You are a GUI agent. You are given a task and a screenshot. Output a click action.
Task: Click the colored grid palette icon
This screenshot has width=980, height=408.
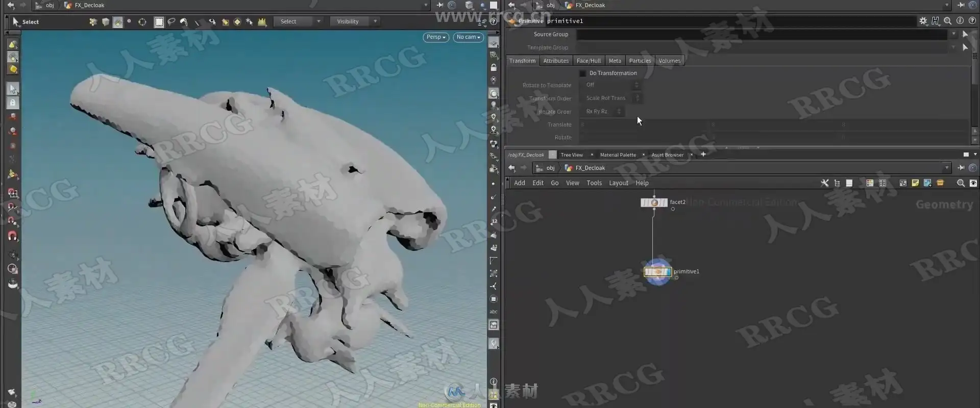click(x=870, y=183)
